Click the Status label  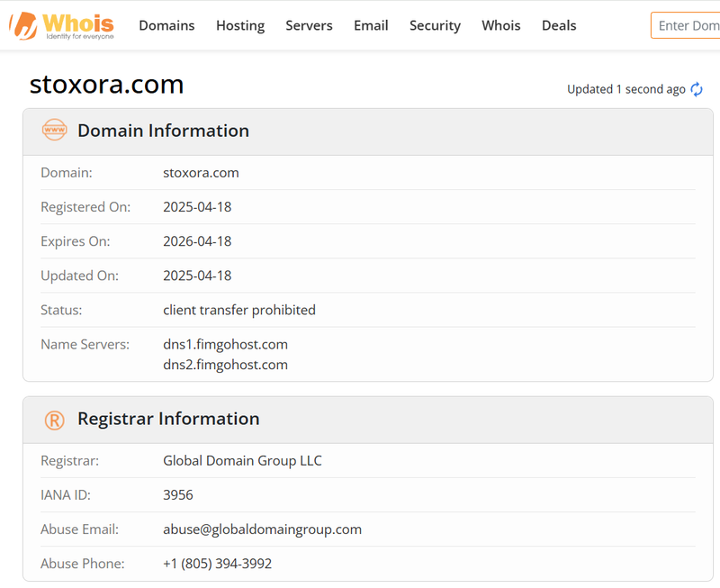[61, 310]
